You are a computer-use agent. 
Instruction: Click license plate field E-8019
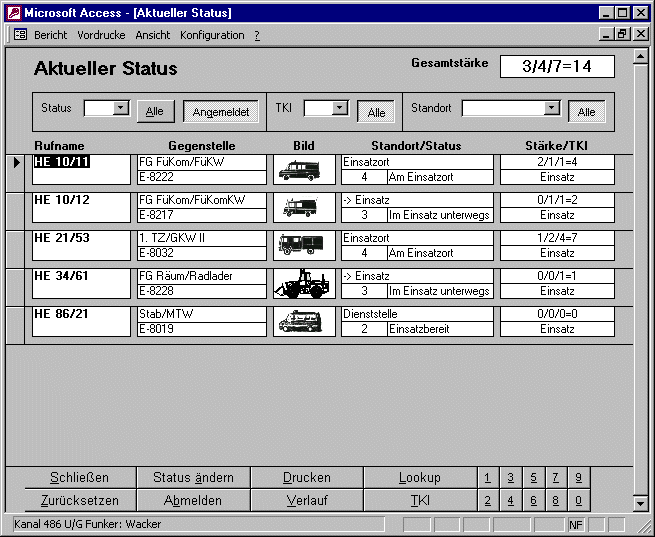(x=202, y=329)
